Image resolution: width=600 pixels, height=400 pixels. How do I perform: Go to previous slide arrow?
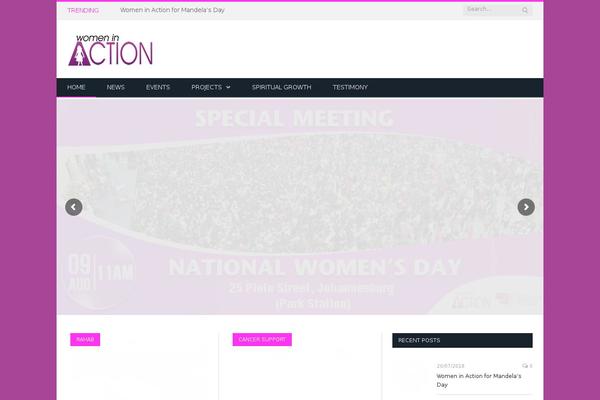point(73,207)
